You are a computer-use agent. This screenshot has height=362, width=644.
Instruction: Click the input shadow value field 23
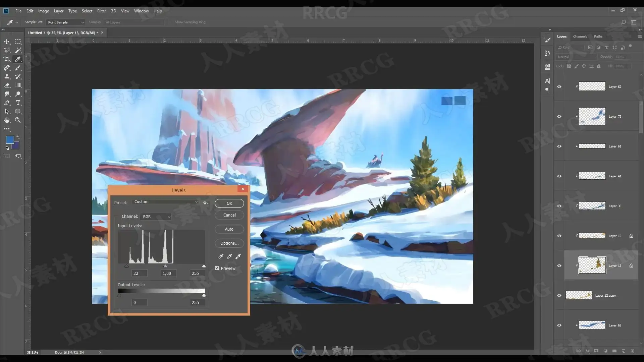(x=139, y=274)
